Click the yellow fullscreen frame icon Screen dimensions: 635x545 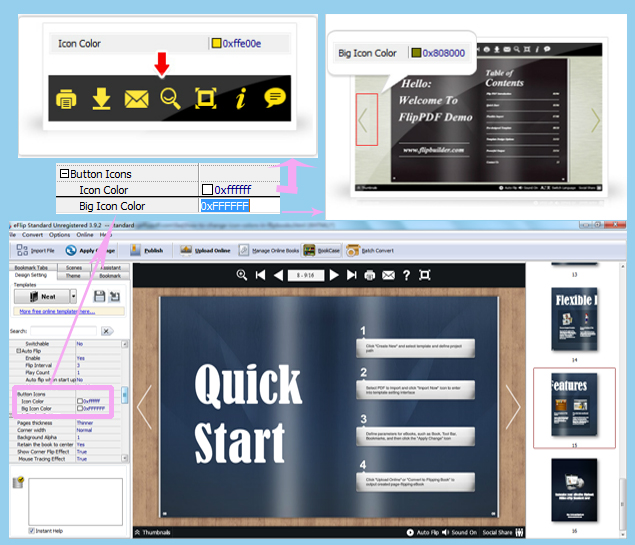tap(206, 98)
